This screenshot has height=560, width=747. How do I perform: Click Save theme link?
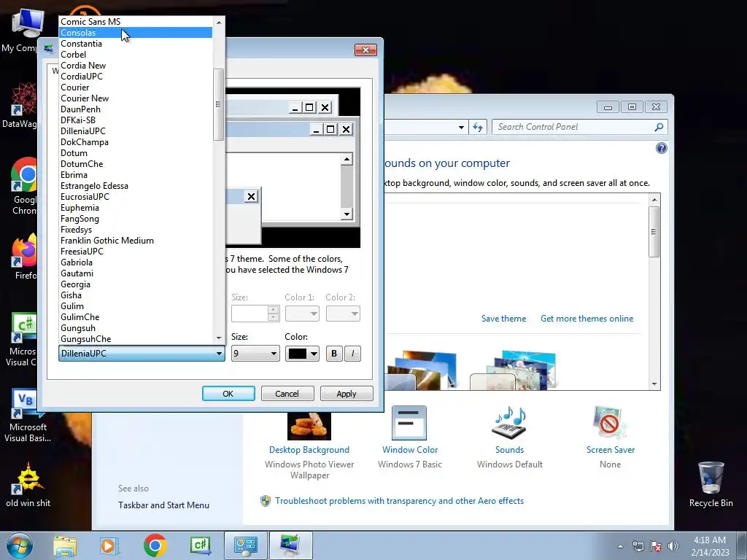click(x=503, y=319)
